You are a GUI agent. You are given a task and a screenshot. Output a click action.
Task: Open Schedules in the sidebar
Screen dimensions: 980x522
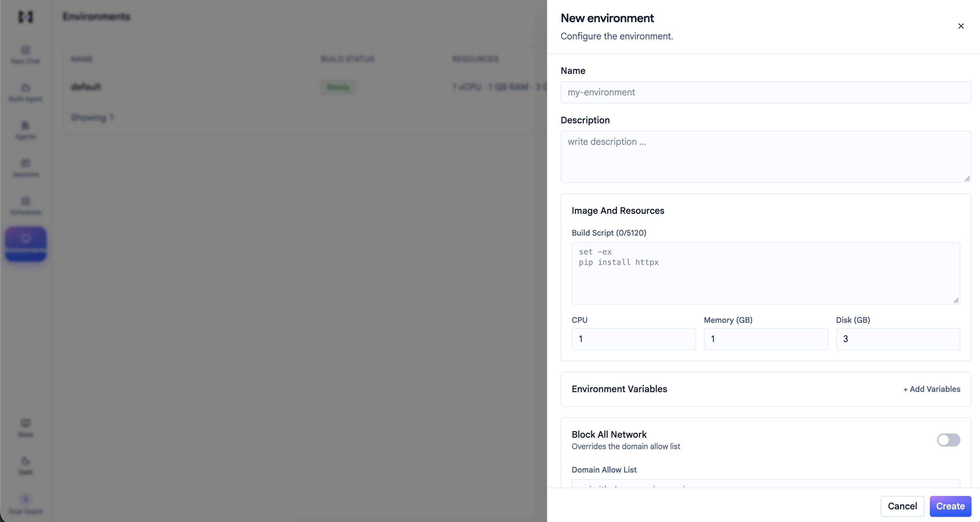coord(25,206)
